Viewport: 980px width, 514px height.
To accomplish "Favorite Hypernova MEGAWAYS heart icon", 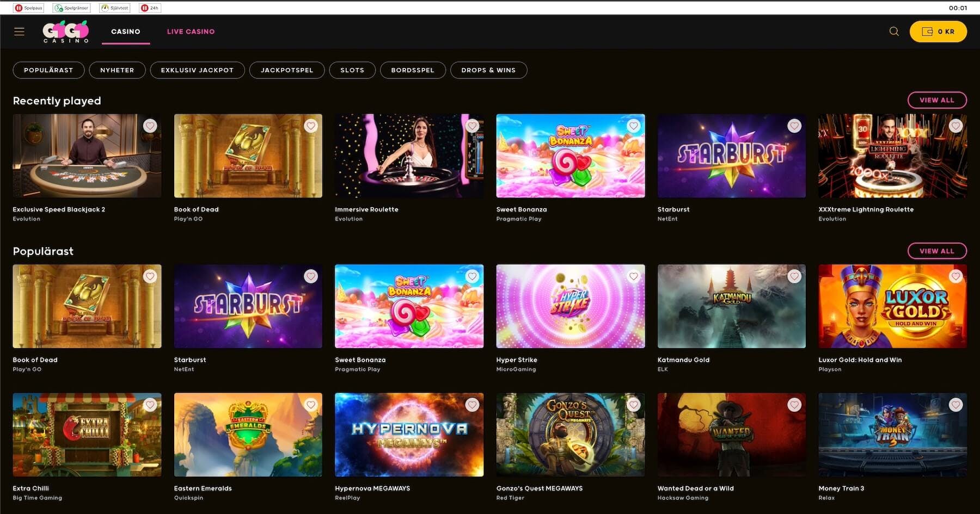I will [472, 405].
